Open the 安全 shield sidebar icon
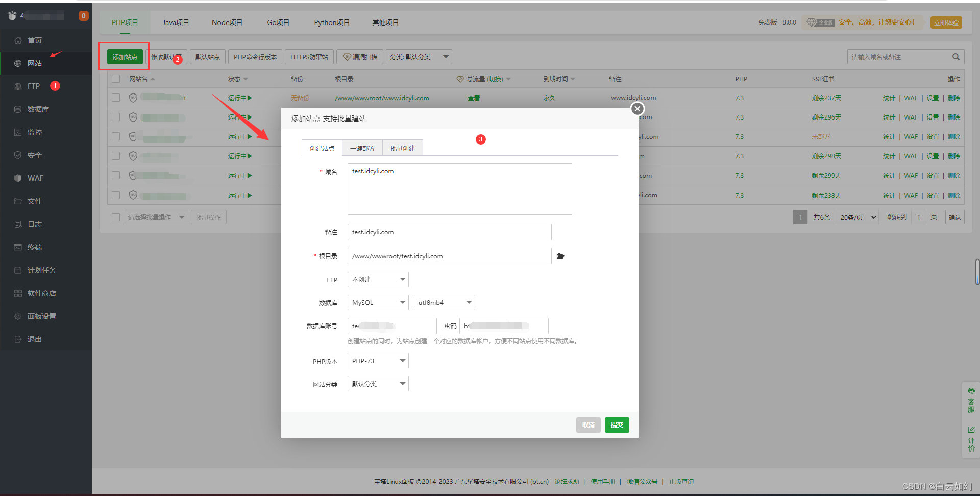 pos(18,155)
